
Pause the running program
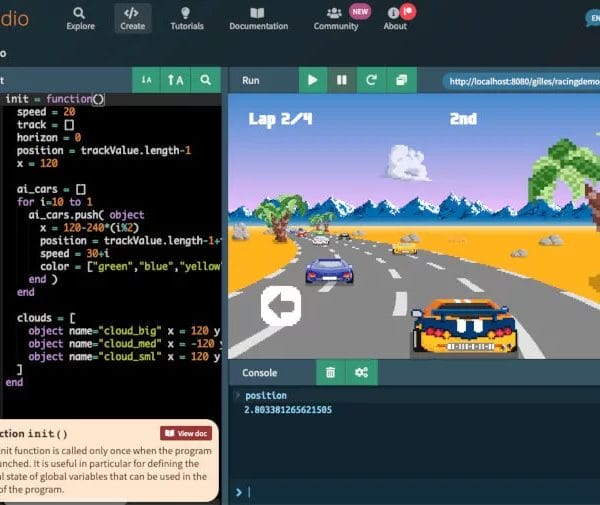click(342, 80)
